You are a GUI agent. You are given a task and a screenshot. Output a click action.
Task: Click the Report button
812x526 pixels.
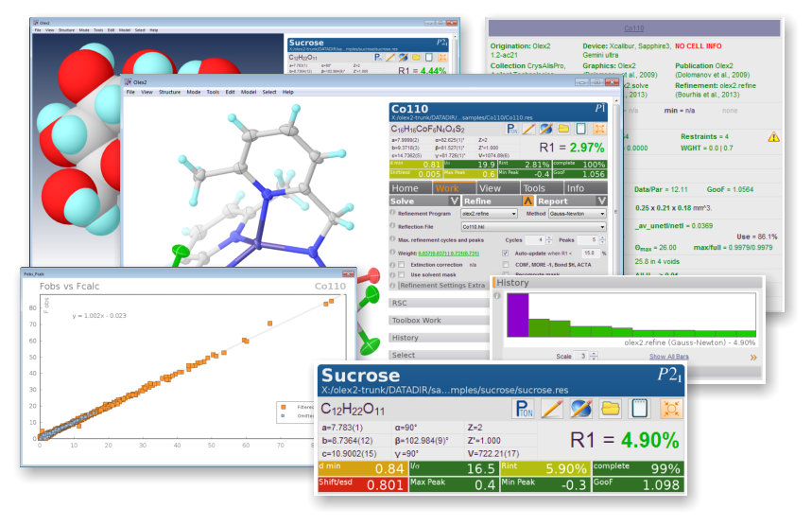tap(566, 202)
